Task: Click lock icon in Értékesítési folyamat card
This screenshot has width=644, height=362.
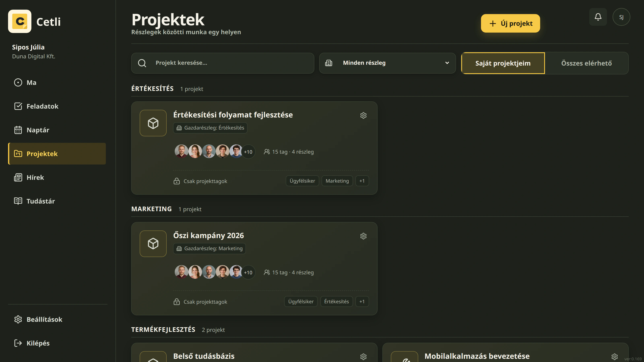Action: click(176, 181)
